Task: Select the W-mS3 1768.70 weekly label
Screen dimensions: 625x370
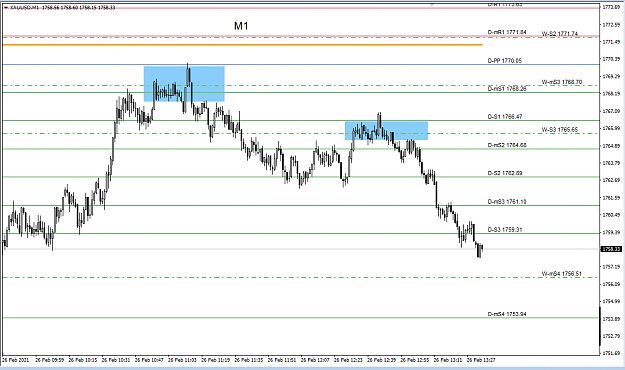Action: point(561,82)
